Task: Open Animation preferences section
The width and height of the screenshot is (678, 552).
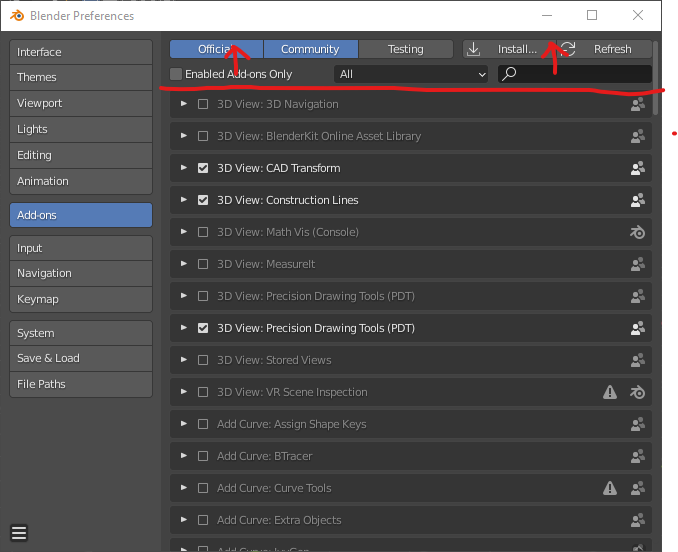Action: (x=81, y=181)
